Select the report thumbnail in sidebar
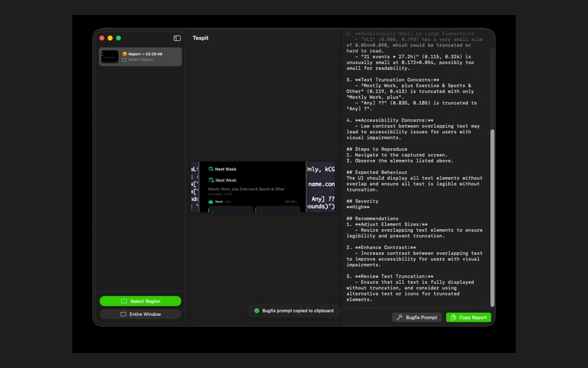 point(110,57)
